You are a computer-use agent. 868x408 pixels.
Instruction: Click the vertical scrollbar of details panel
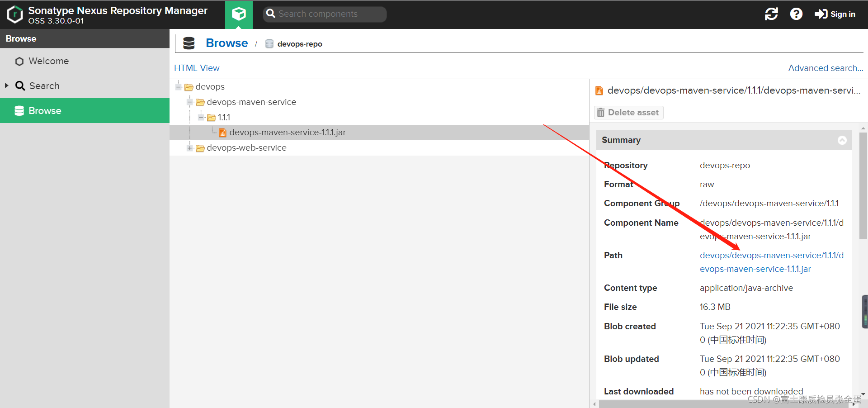pyautogui.click(x=863, y=186)
